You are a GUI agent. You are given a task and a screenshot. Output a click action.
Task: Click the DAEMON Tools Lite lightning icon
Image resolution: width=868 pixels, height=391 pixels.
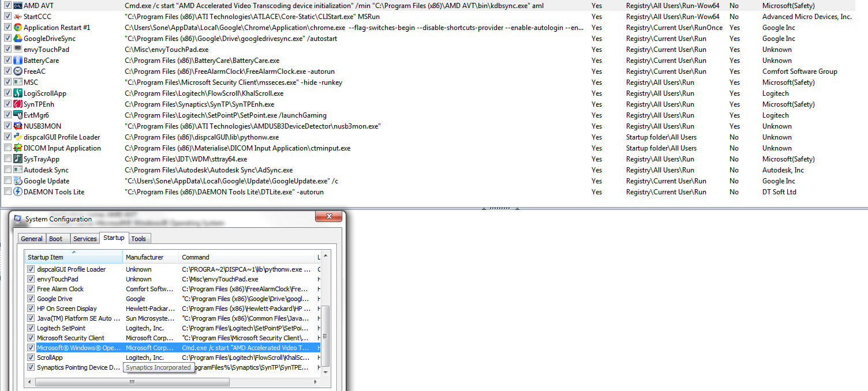pyautogui.click(x=18, y=192)
